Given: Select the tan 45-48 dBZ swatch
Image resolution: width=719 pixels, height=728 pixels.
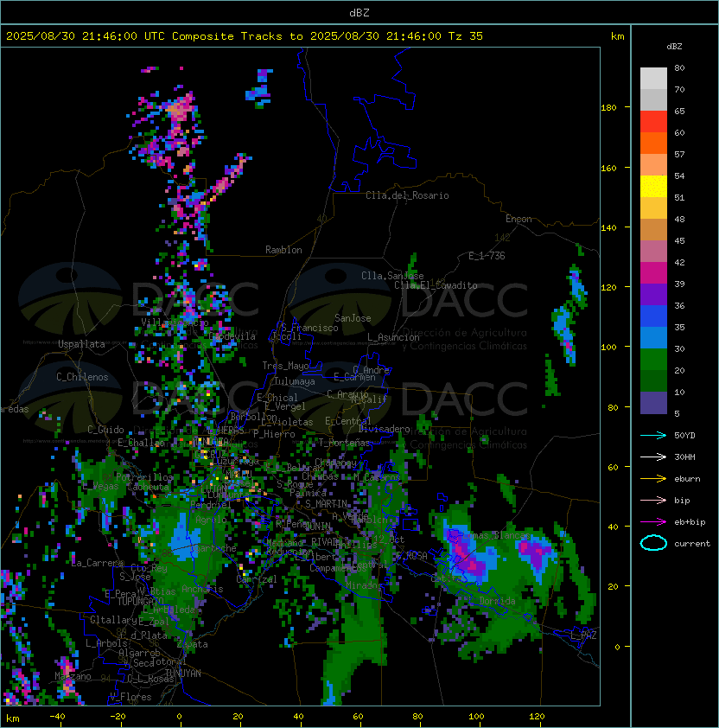Looking at the screenshot, I should [653, 230].
